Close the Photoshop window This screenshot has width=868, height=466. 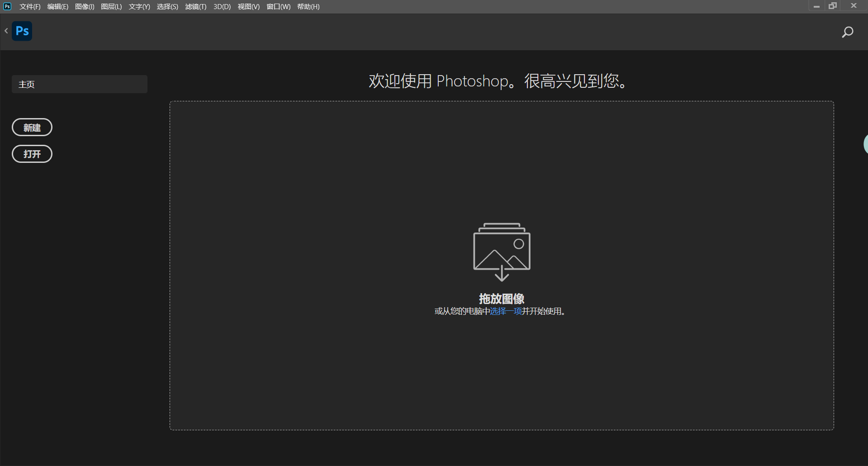[854, 6]
